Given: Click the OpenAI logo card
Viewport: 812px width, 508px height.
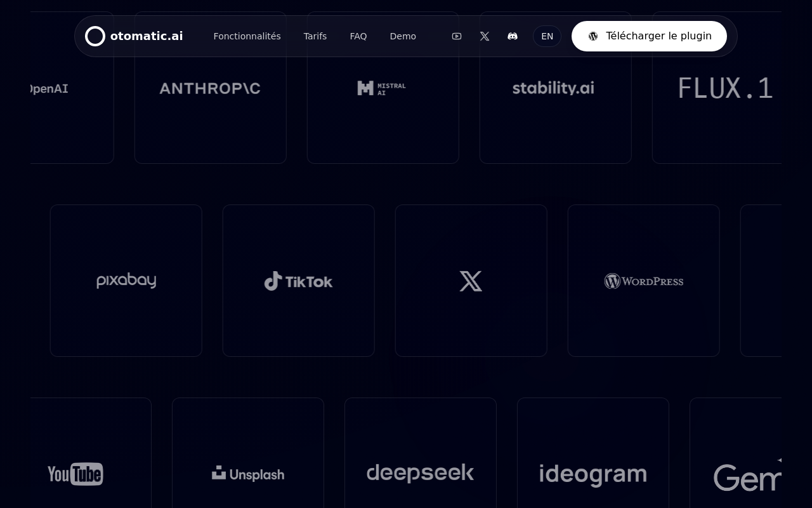Looking at the screenshot, I should pos(72,88).
